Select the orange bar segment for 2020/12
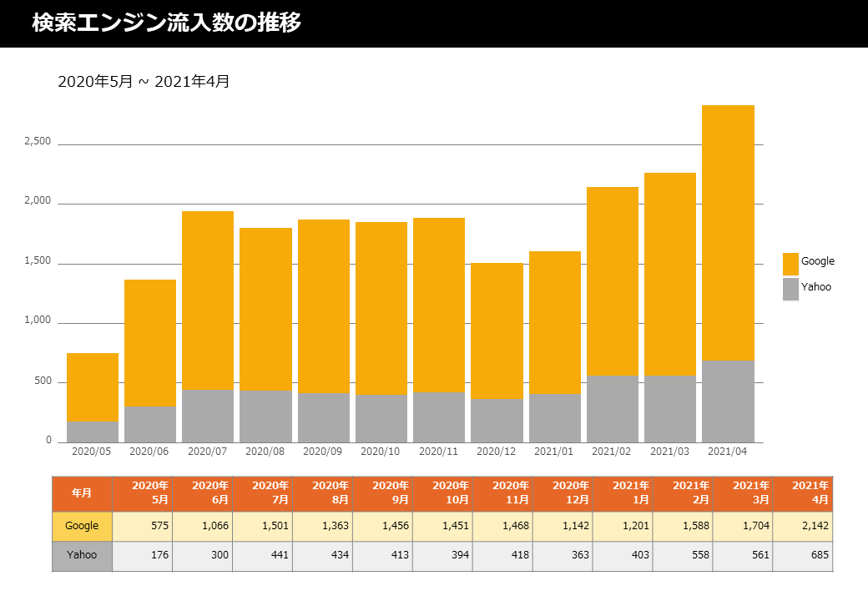 (x=497, y=331)
